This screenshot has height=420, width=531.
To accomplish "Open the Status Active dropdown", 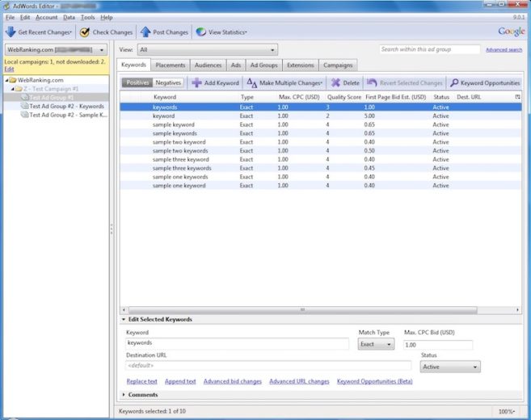I will tap(450, 367).
